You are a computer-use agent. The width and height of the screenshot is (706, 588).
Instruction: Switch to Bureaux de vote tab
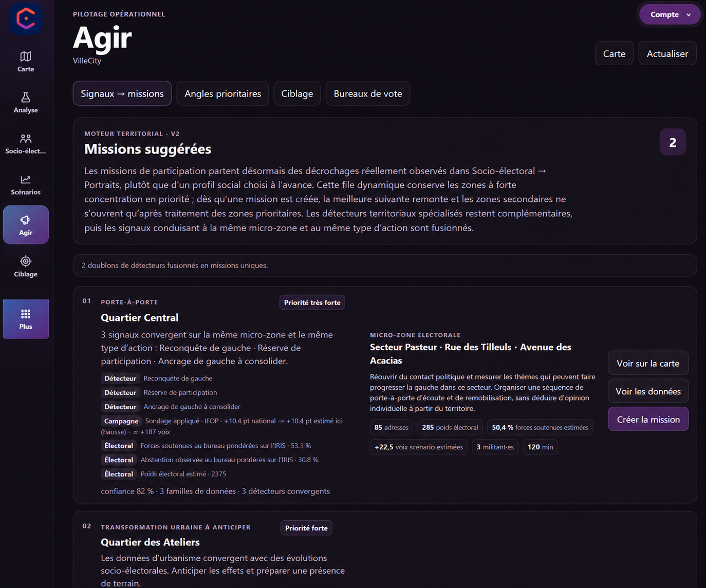click(x=368, y=93)
